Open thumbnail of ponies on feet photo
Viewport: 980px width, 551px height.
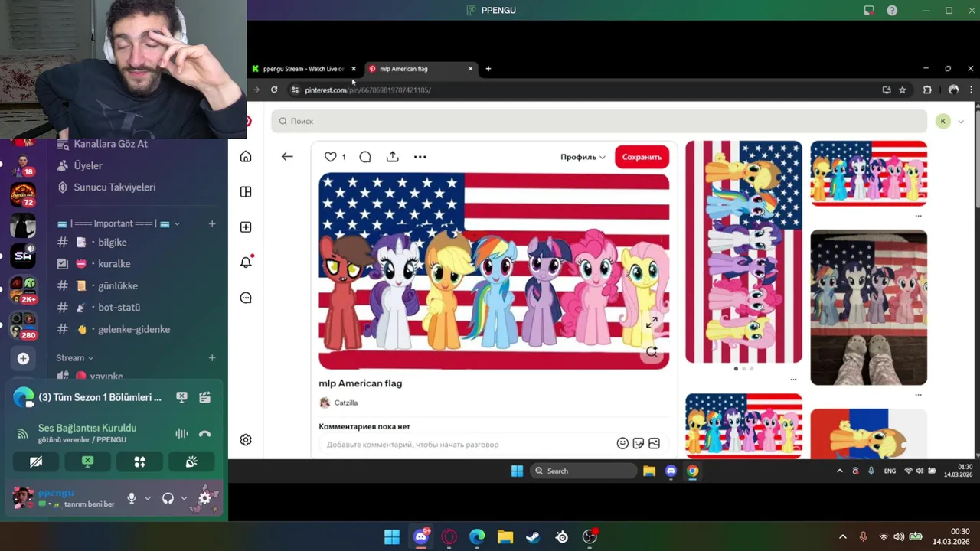pyautogui.click(x=869, y=308)
